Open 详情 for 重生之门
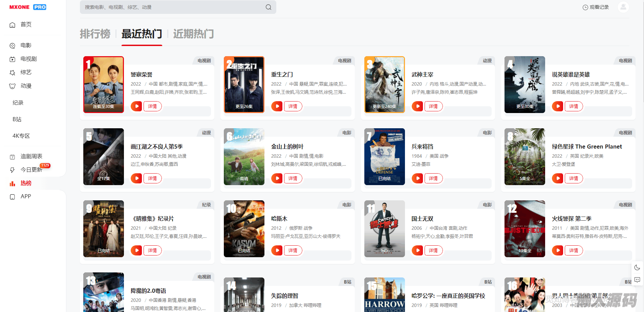Screen dimensions: 644x312 pos(293,106)
